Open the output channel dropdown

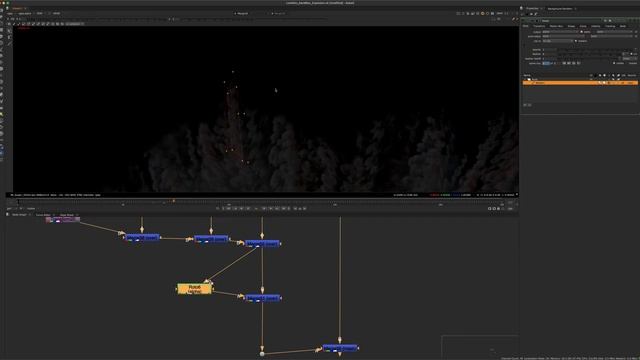click(x=560, y=32)
